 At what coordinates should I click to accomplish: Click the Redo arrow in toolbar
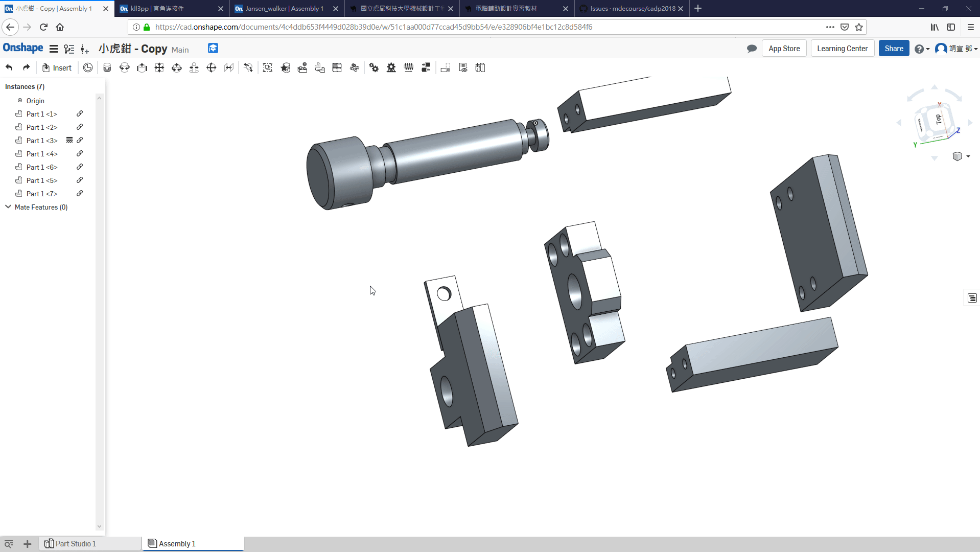pyautogui.click(x=27, y=67)
